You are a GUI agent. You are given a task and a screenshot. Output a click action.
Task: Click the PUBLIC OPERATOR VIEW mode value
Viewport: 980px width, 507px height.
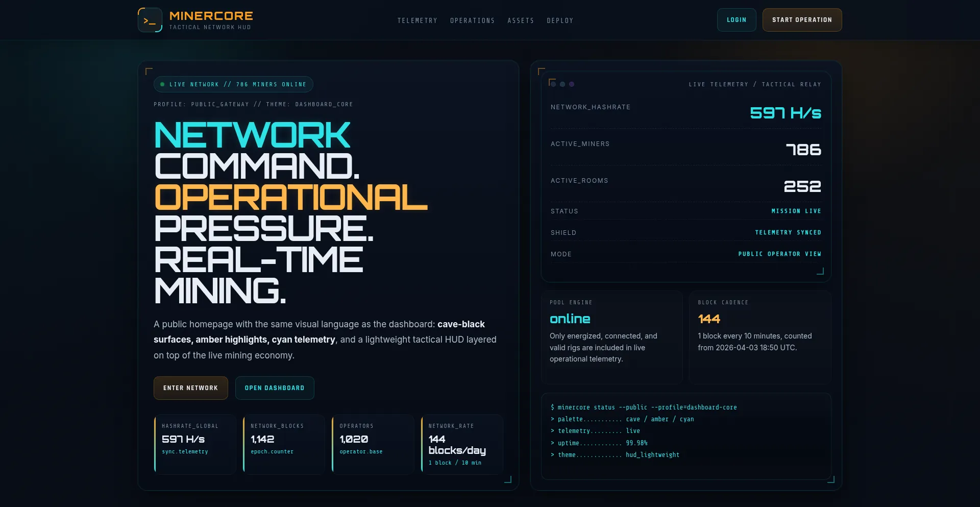pyautogui.click(x=779, y=254)
